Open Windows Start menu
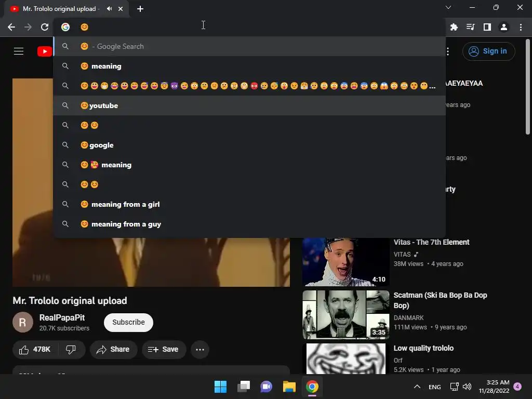This screenshot has height=399, width=532. [x=220, y=387]
